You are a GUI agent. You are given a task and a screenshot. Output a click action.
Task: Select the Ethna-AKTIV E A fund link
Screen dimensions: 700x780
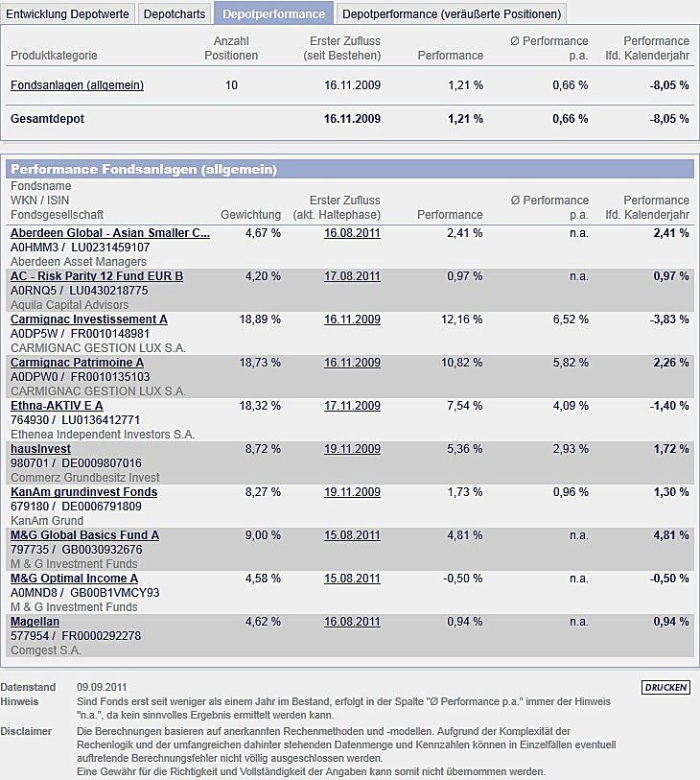point(57,406)
